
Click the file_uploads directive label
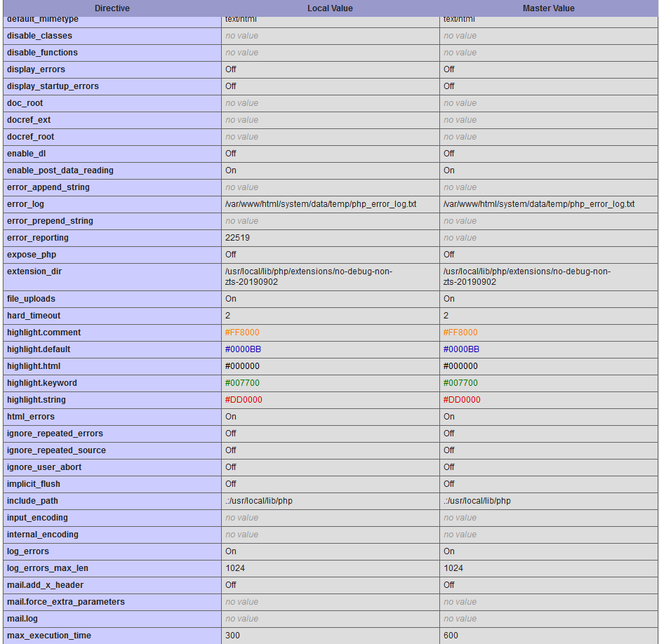pyautogui.click(x=31, y=299)
